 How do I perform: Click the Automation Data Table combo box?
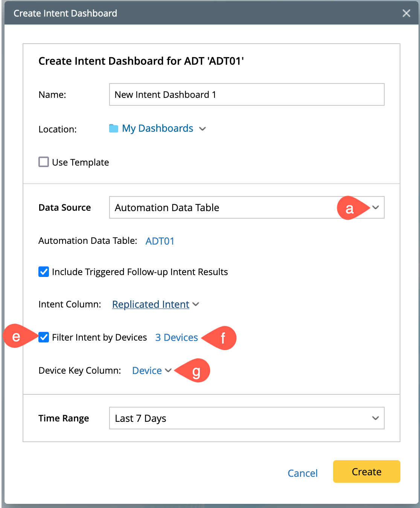(x=222, y=207)
